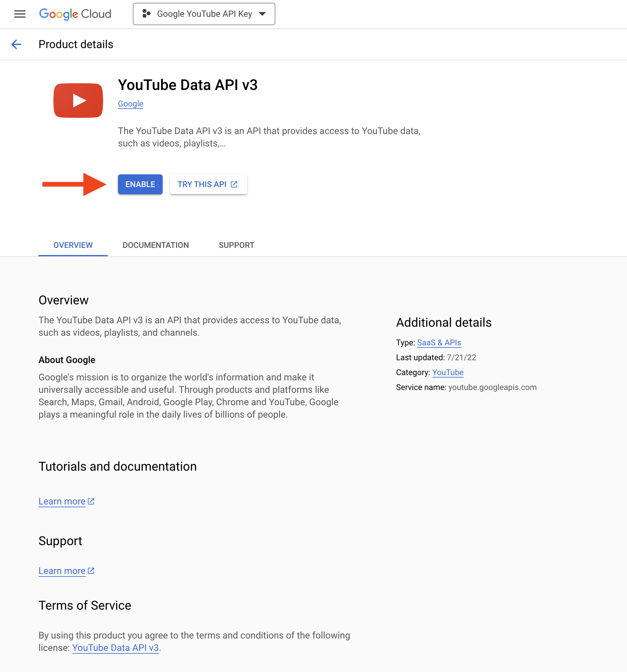Open Learn more under Tutorials and documentation

pyautogui.click(x=62, y=501)
